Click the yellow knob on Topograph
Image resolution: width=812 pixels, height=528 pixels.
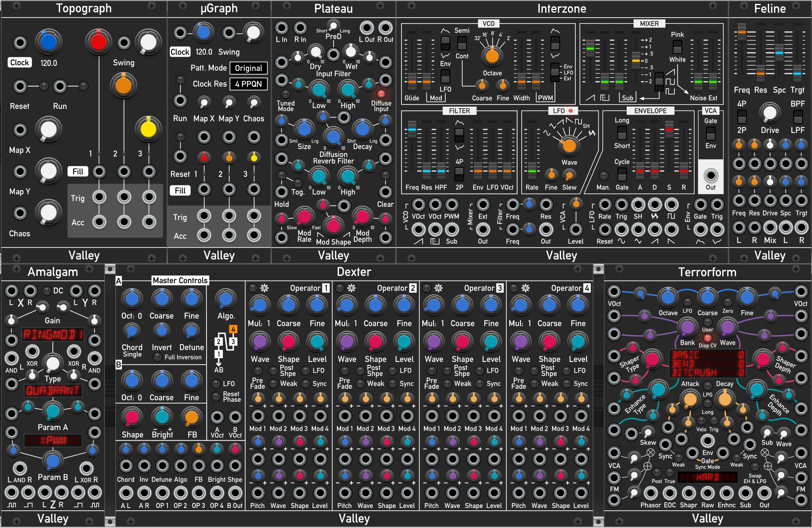[148, 129]
